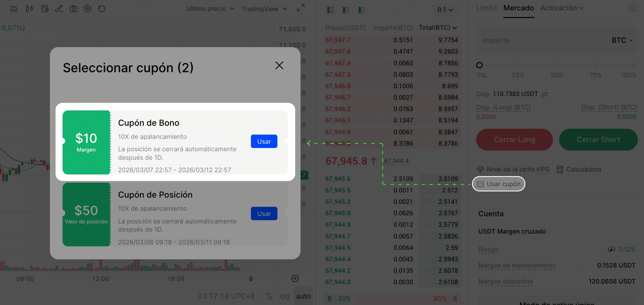The image size is (644, 305).
Task: Take a chart snapshot with camera icon
Action: (x=73, y=9)
